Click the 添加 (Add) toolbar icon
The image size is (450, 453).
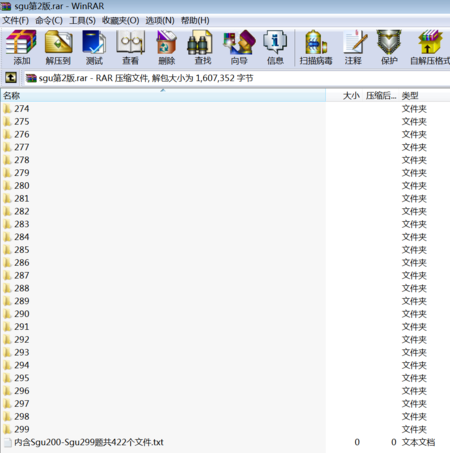coord(21,47)
